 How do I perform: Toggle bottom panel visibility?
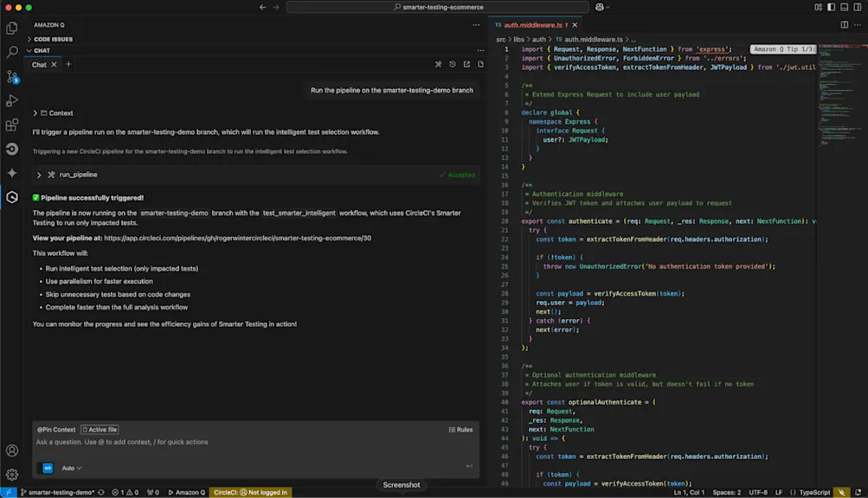point(844,7)
